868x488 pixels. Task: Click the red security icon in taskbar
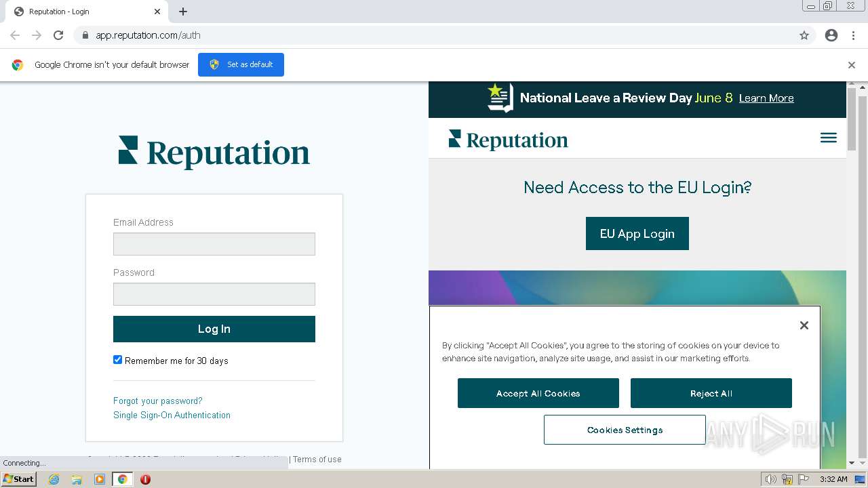click(x=145, y=479)
